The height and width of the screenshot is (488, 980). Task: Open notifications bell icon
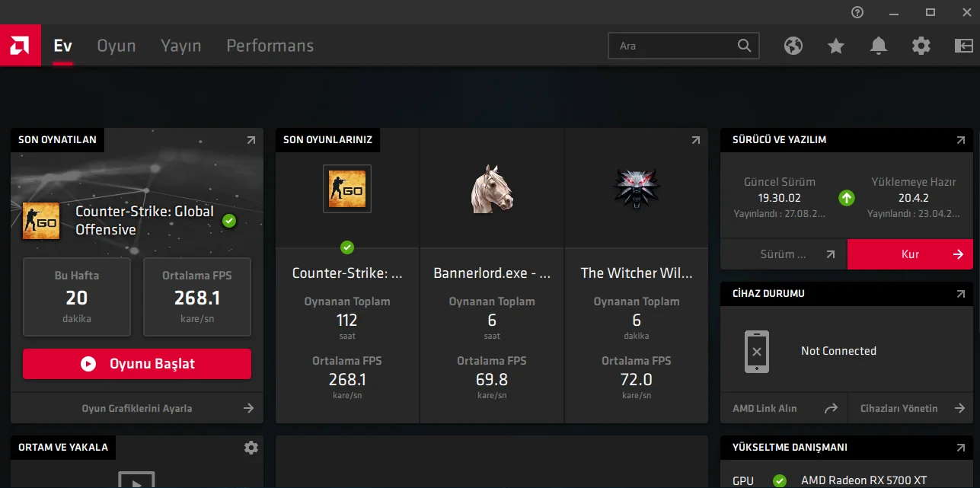point(879,46)
